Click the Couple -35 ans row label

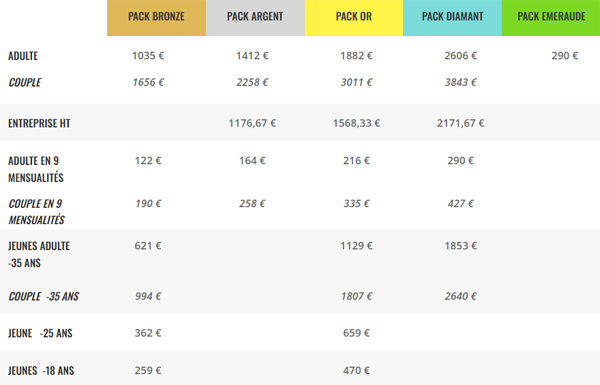(x=44, y=296)
